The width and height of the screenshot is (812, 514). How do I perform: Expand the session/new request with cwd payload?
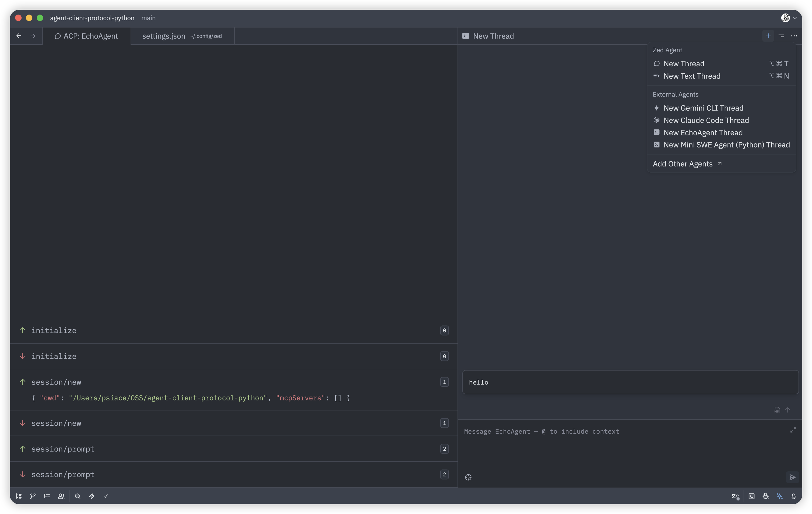click(56, 382)
